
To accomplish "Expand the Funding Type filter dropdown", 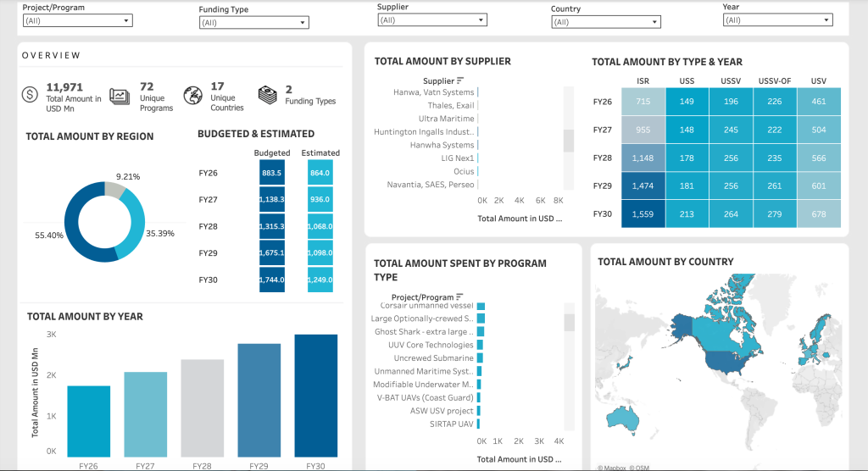I will pos(253,23).
